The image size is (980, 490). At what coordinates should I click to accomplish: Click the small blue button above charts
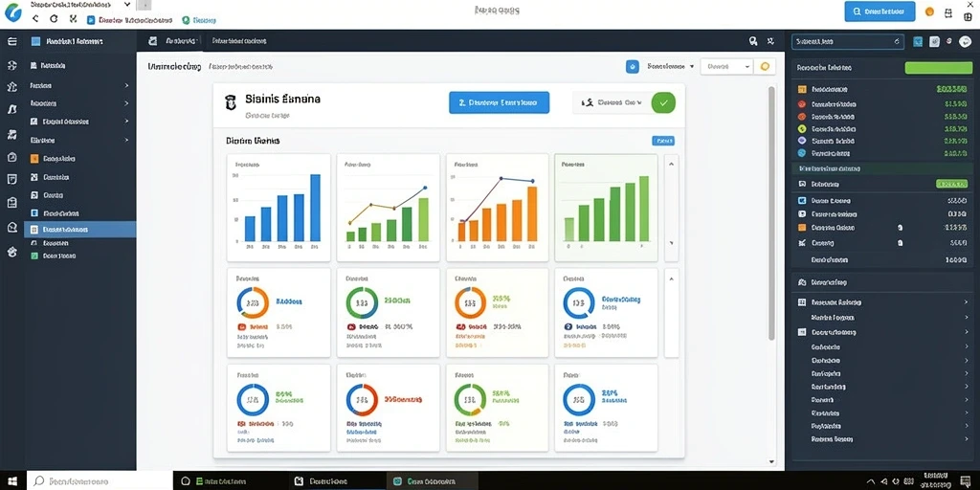coord(662,141)
